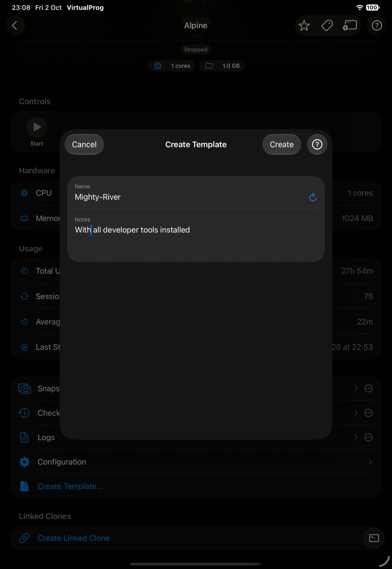Click the Create Template document icon
The image size is (392, 569).
click(x=24, y=486)
